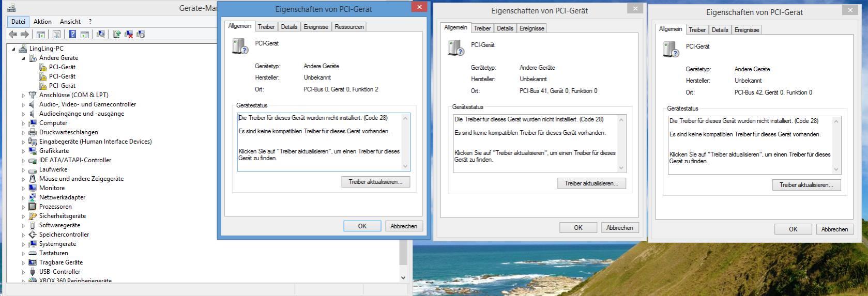Toggle the action pane toolbar icon

pyautogui.click(x=84, y=35)
